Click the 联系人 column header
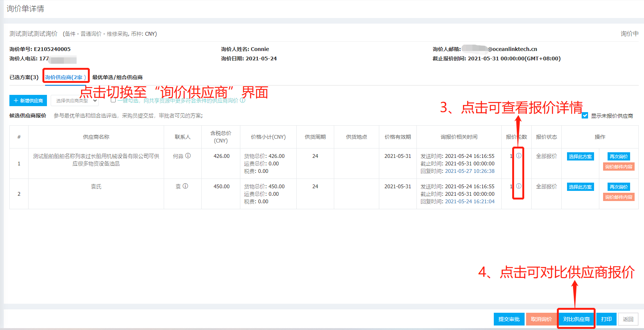Viewport: 644px width, 330px height. pos(182,137)
